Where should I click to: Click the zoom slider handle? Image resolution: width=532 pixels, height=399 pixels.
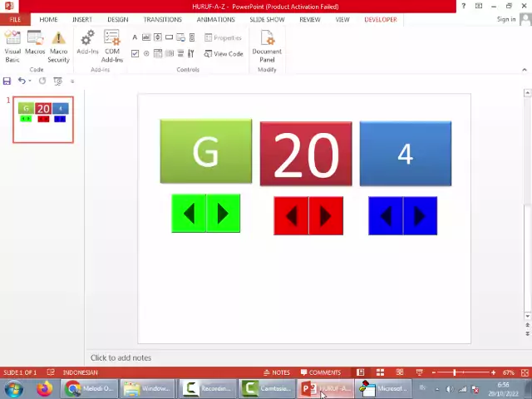click(455, 372)
